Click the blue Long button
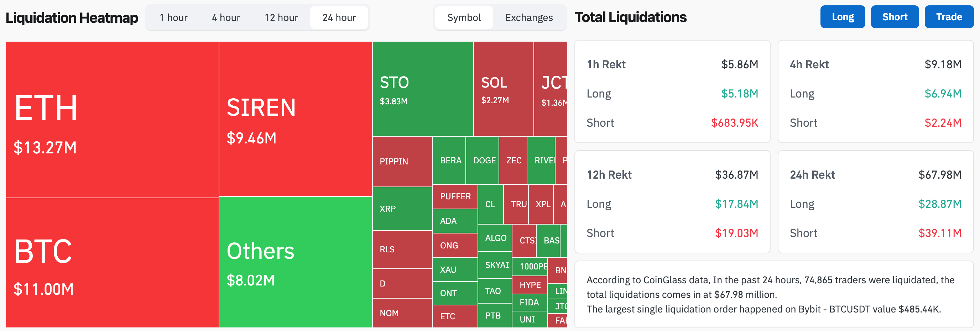Image resolution: width=980 pixels, height=331 pixels. (x=843, y=17)
